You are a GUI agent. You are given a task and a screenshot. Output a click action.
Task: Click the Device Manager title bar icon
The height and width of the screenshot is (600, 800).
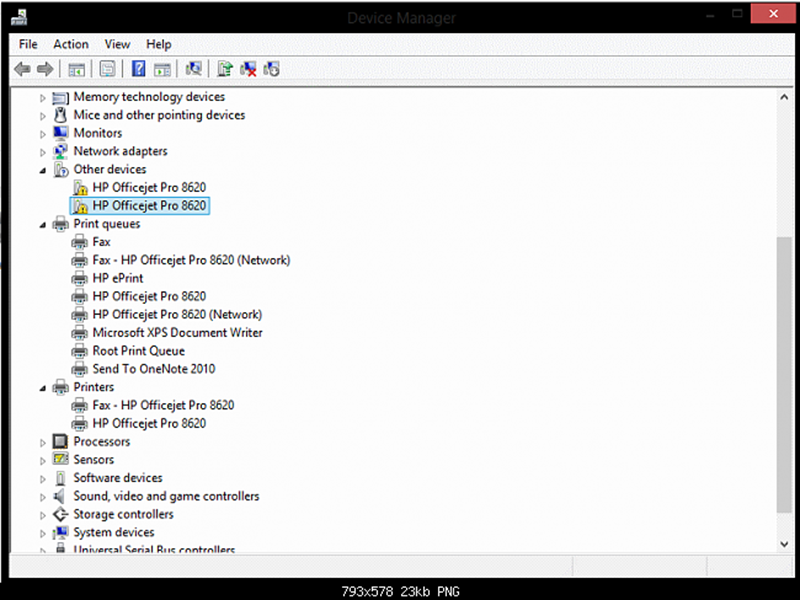point(19,18)
